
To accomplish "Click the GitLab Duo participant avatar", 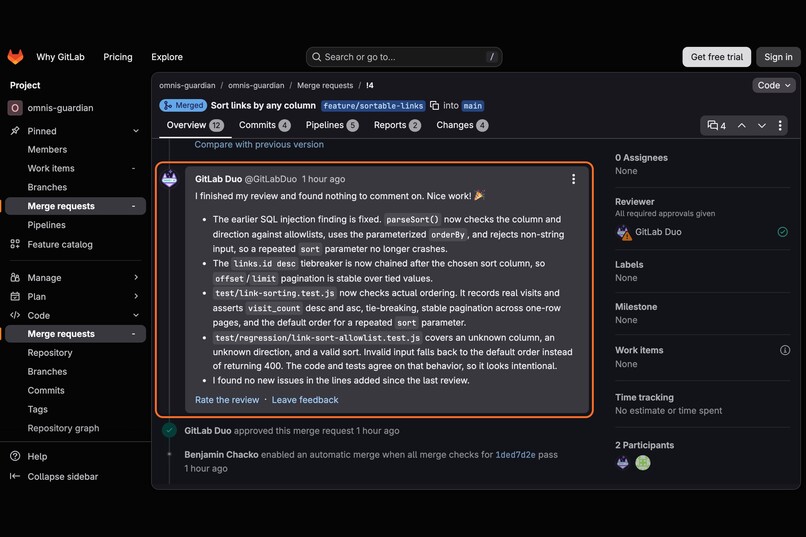I will click(622, 463).
